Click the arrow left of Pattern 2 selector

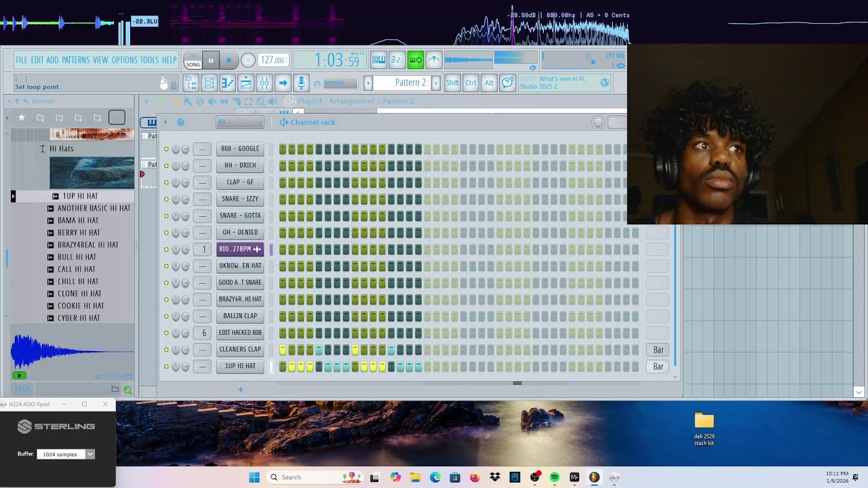[368, 83]
